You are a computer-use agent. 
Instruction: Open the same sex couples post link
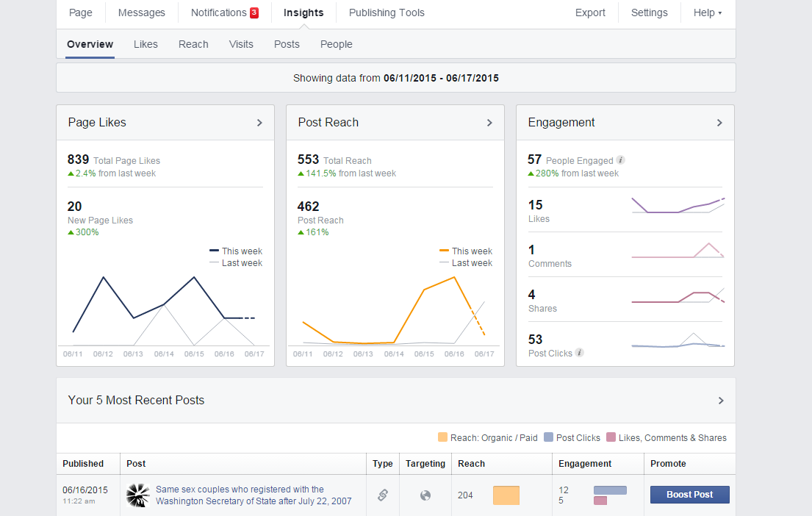254,495
